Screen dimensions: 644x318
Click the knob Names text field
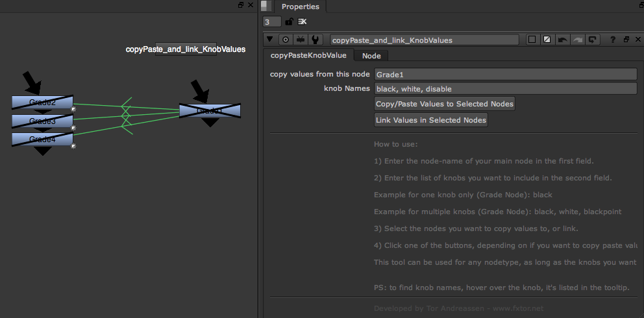click(505, 88)
